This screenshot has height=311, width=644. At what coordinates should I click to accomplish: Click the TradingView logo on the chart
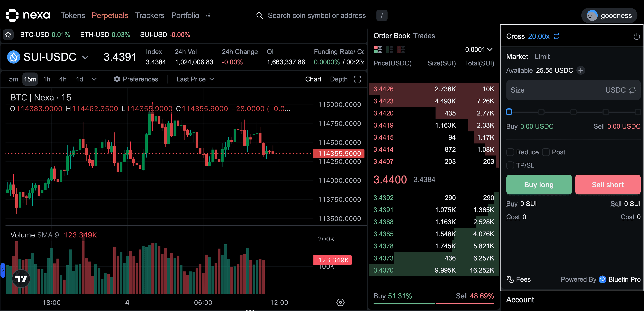click(21, 278)
